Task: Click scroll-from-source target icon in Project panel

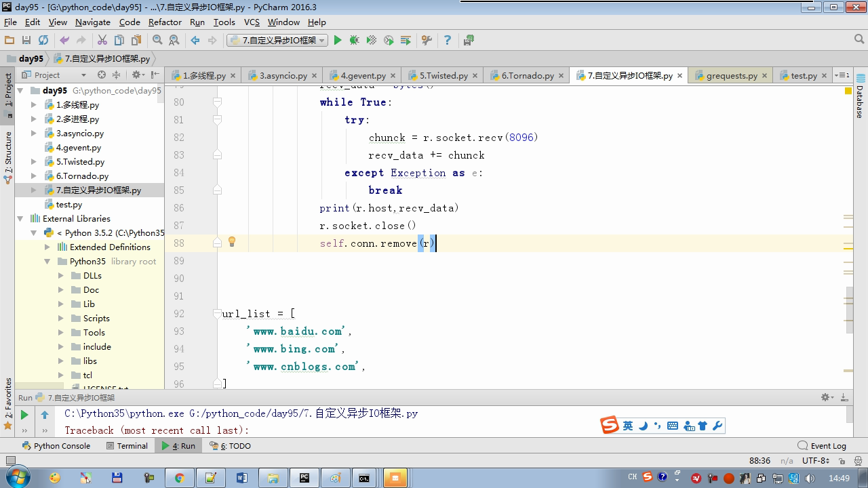Action: click(x=102, y=75)
